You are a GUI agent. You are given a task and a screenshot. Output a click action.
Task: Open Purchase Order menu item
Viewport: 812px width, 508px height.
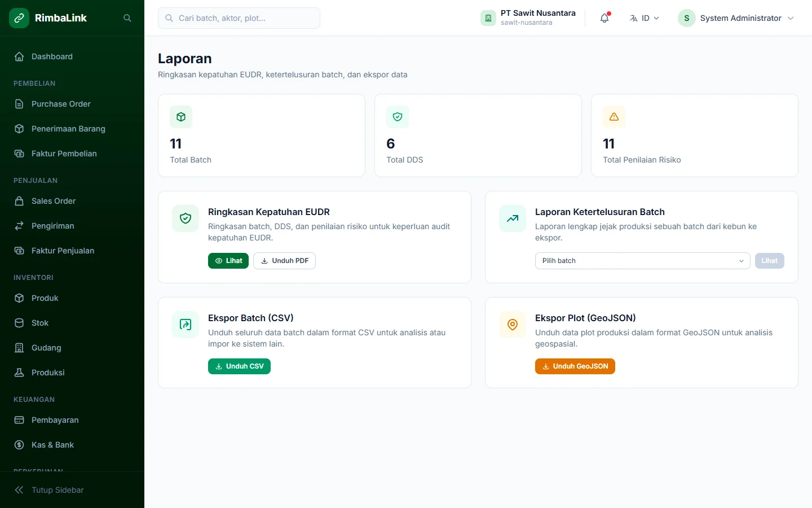[x=72, y=104]
